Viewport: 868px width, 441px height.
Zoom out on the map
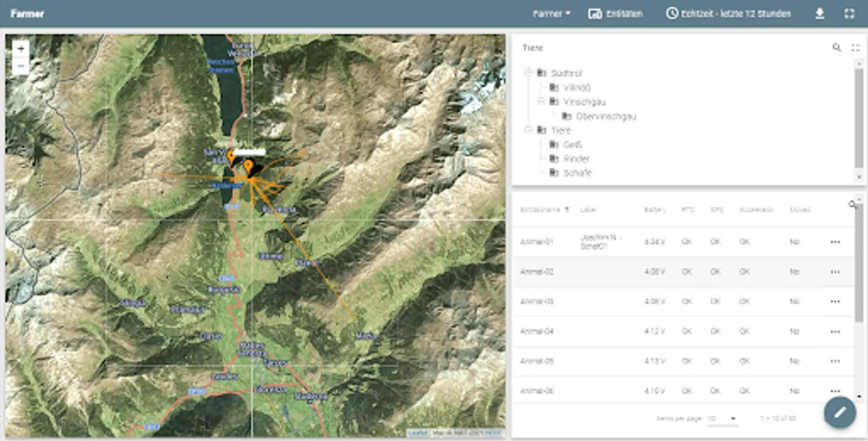point(21,66)
